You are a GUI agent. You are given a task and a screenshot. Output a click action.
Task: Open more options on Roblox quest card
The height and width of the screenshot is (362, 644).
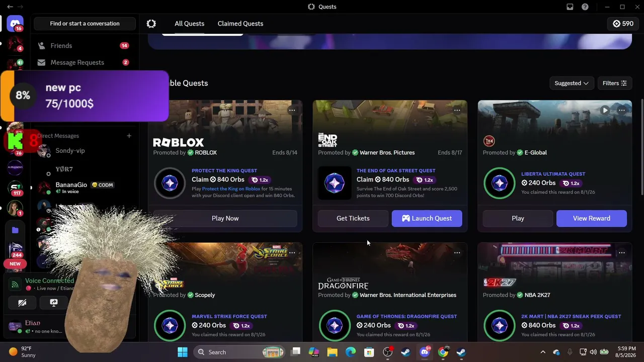tap(292, 110)
